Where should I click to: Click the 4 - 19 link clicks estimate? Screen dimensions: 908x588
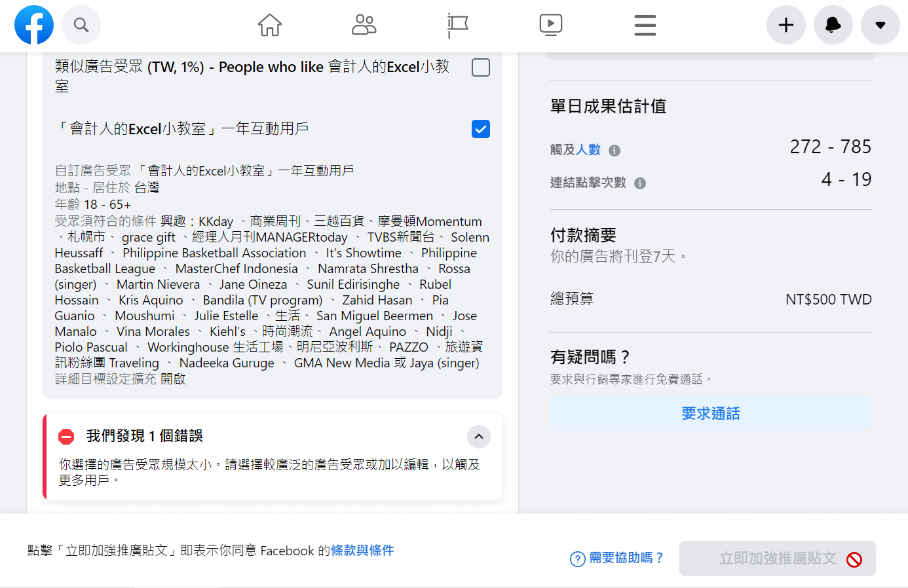[x=846, y=179]
